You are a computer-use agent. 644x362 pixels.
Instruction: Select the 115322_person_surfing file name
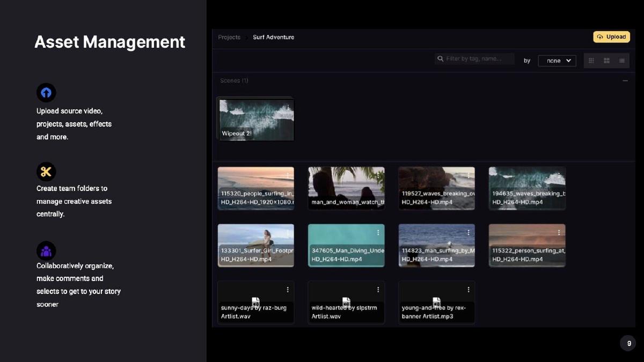coord(529,255)
